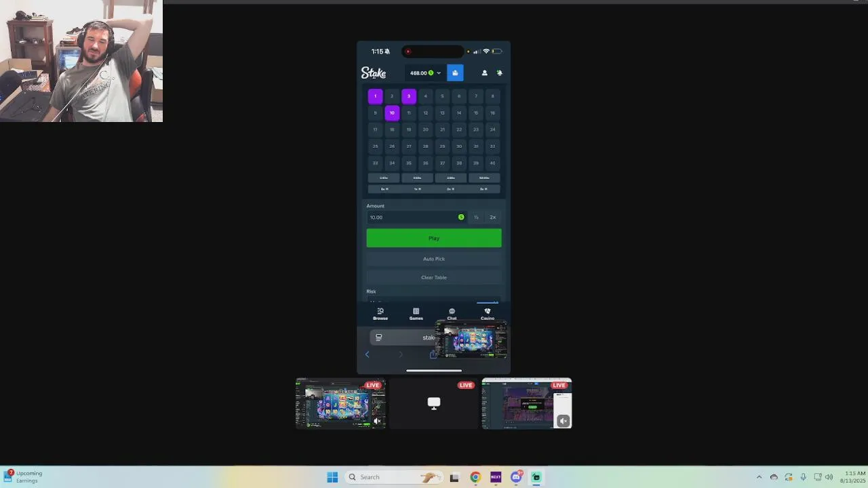
Task: Select keno number 2
Action: pyautogui.click(x=392, y=96)
